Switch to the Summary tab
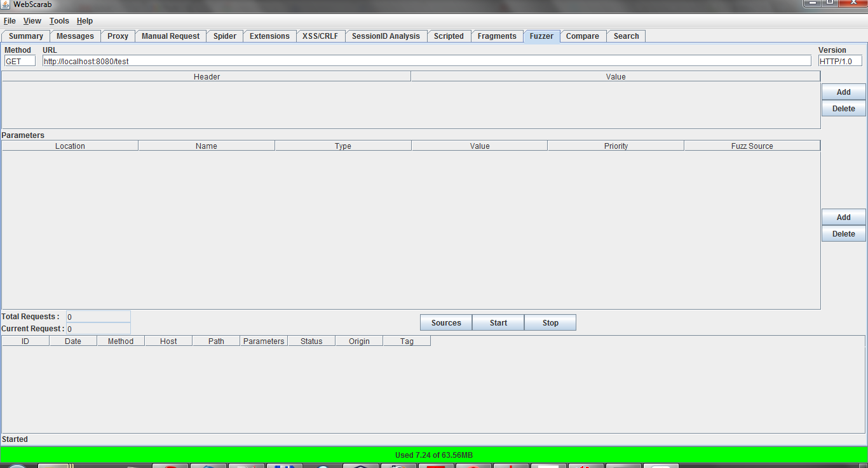Image resolution: width=868 pixels, height=468 pixels. [26, 36]
